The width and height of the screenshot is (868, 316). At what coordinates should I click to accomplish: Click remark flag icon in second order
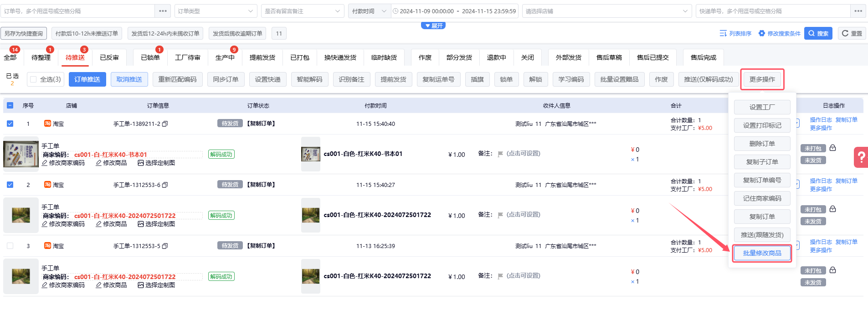coord(500,215)
